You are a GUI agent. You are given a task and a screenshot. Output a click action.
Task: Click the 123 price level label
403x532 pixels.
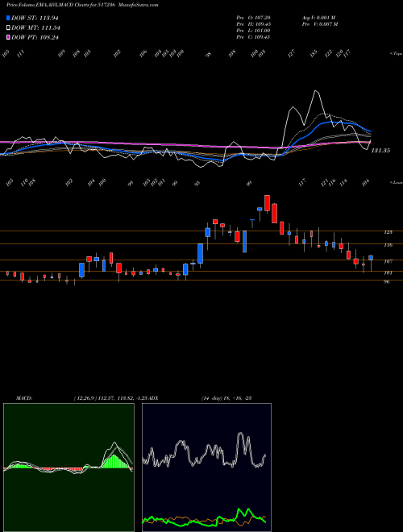[x=388, y=232]
